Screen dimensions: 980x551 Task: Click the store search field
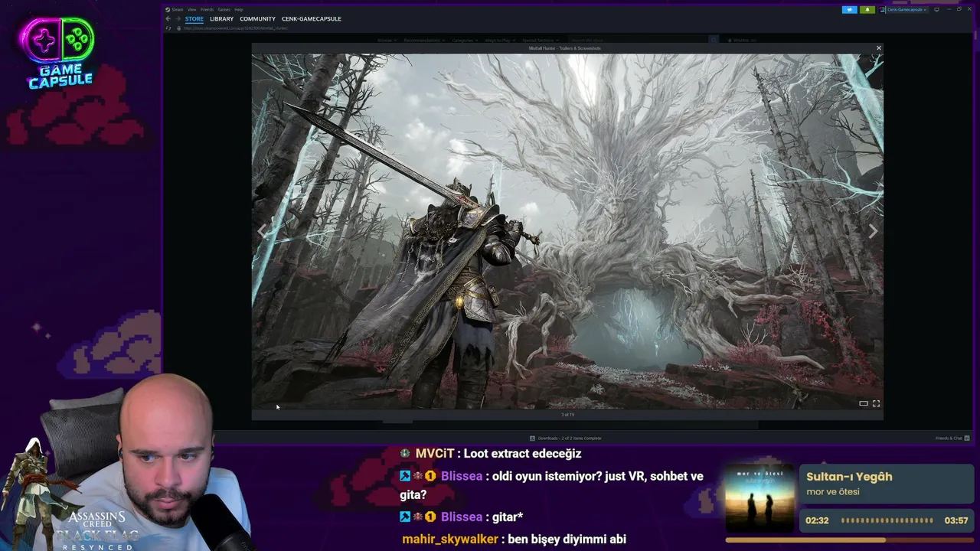(638, 40)
